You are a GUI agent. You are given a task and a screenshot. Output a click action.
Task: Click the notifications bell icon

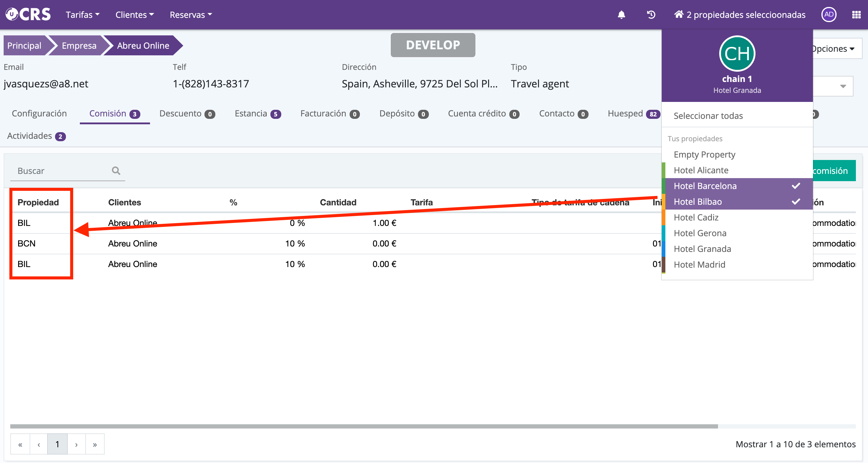(x=621, y=15)
